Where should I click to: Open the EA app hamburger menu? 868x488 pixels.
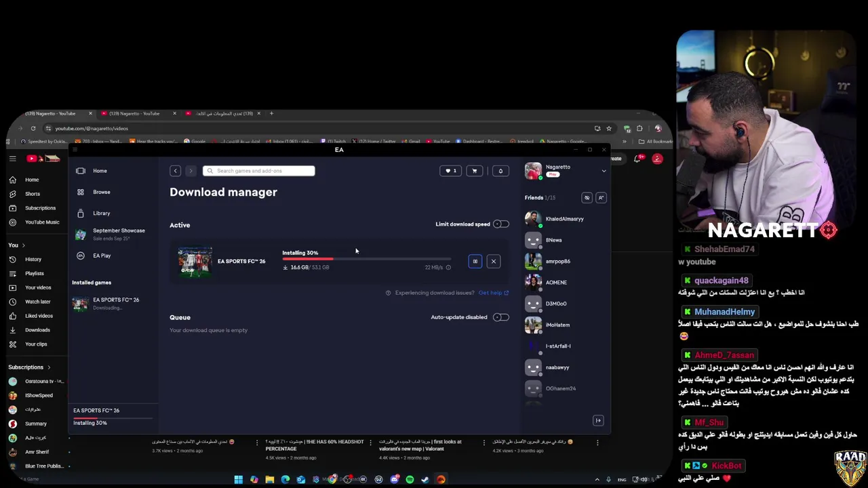click(75, 150)
